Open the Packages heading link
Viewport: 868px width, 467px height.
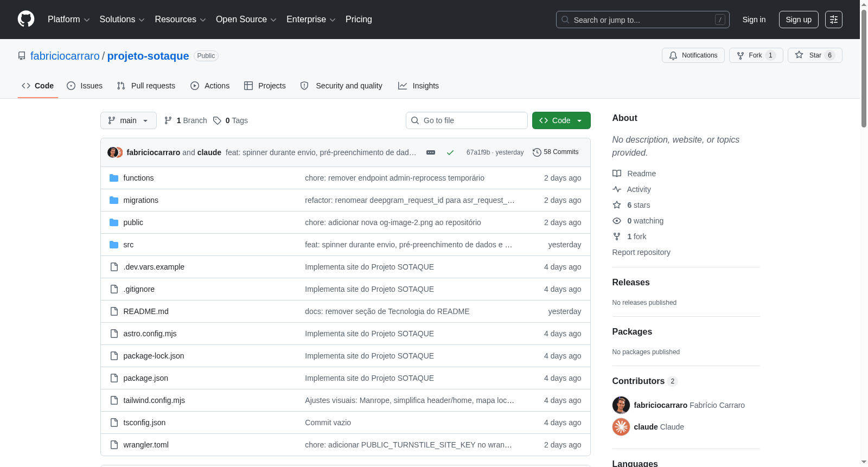[632, 331]
